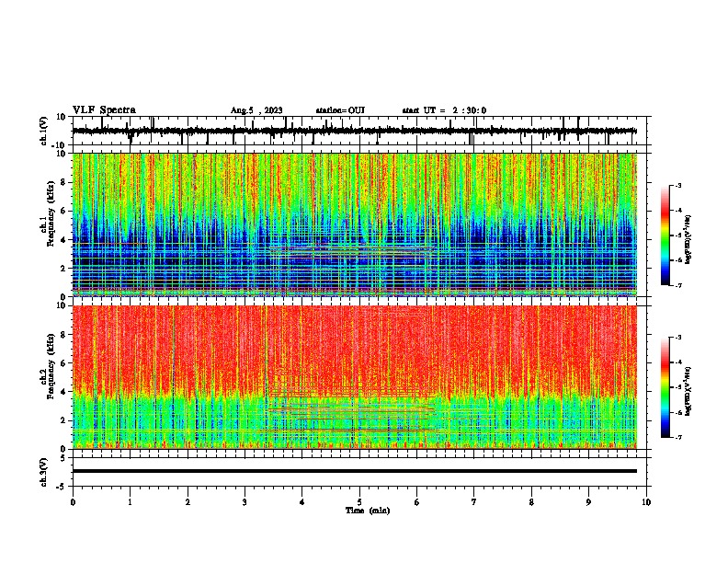
Task: Click the ch.2 colorbar PSD unit label
Action: pyautogui.click(x=688, y=391)
